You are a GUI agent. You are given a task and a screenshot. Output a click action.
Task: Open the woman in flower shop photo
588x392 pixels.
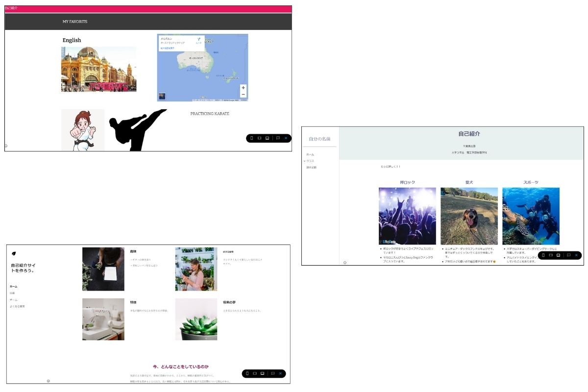(196, 269)
